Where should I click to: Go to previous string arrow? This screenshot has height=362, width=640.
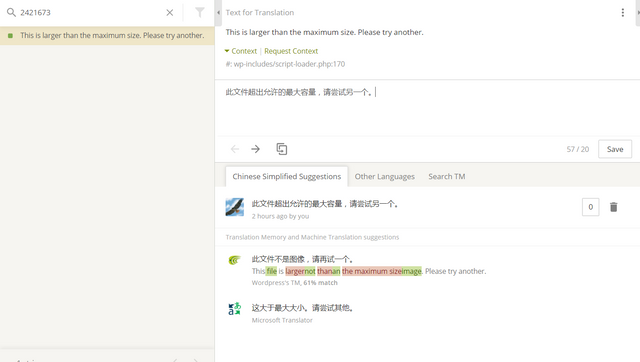click(235, 149)
